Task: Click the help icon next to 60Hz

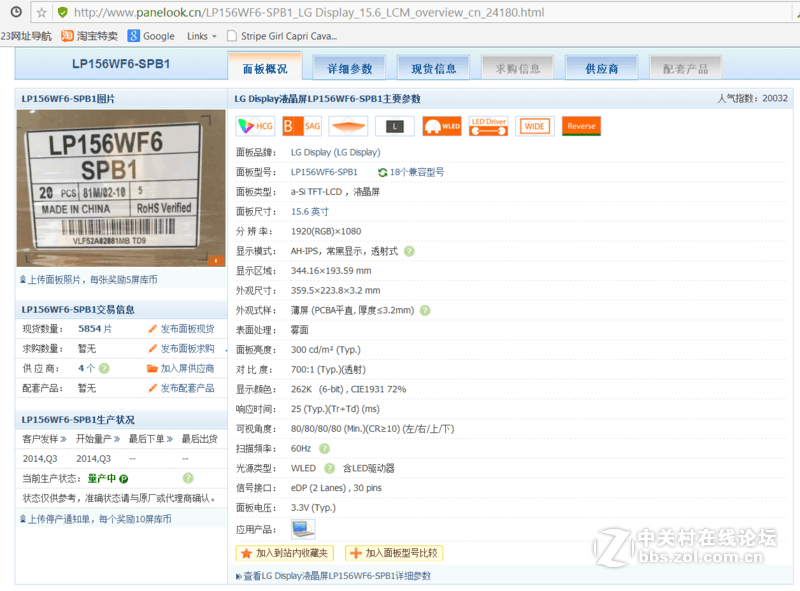Action: pos(324,449)
